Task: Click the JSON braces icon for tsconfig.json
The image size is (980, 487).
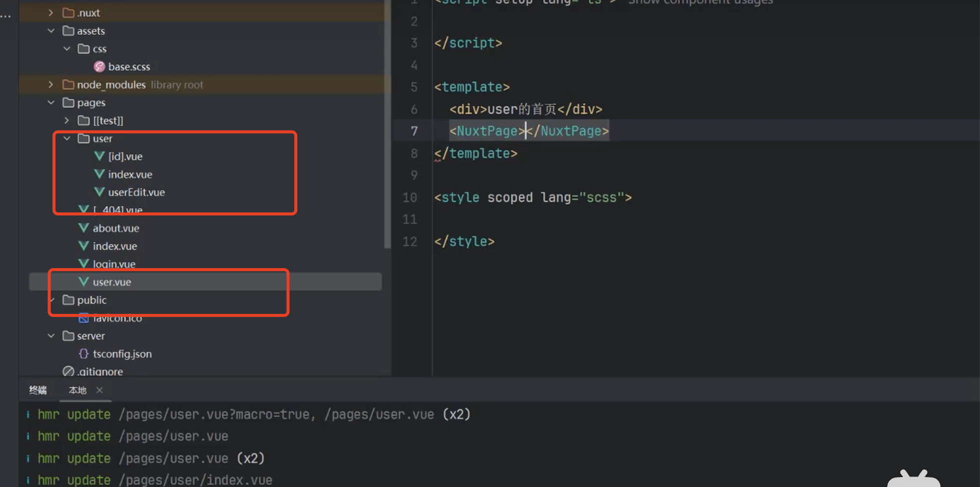Action: (x=84, y=353)
